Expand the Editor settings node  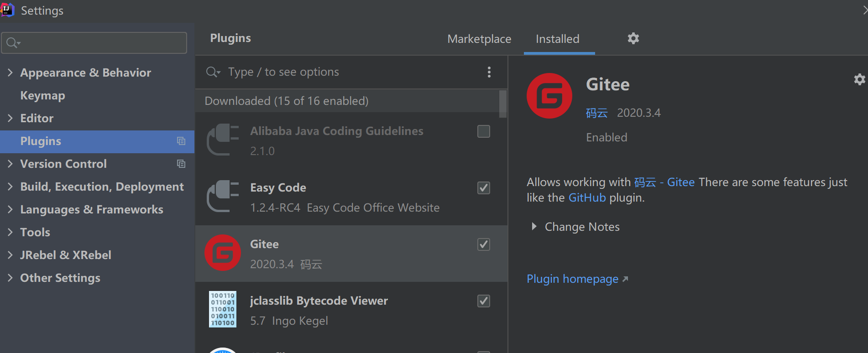tap(10, 118)
